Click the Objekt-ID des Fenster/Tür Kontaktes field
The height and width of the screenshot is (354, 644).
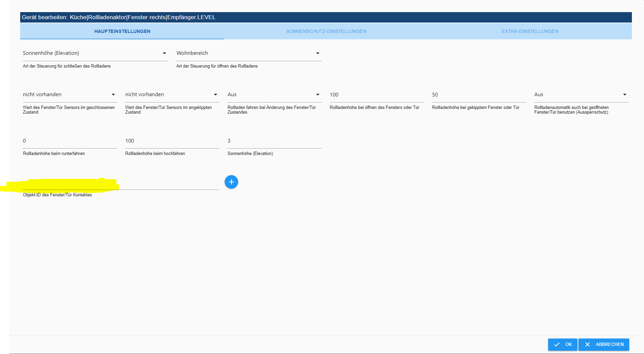click(121, 183)
